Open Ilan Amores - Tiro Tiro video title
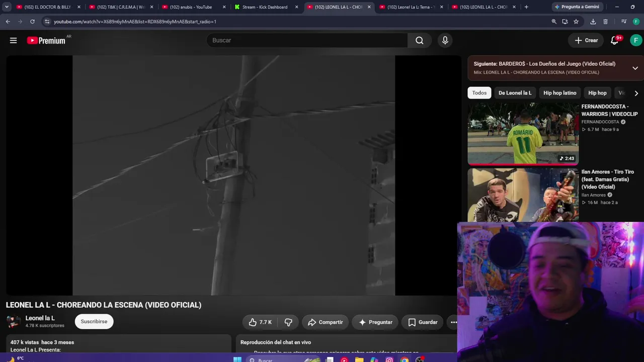 pyautogui.click(x=608, y=179)
